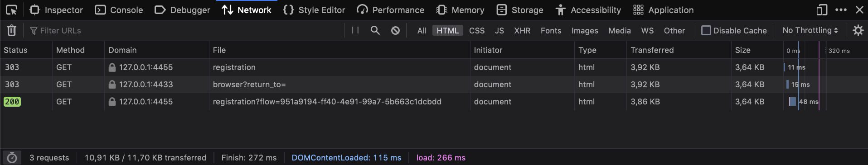Select the browser?return_to= request row

click(434, 85)
